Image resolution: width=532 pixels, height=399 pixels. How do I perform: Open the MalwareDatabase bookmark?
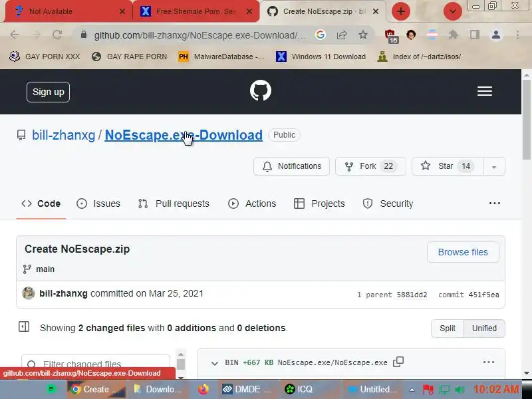[221, 57]
